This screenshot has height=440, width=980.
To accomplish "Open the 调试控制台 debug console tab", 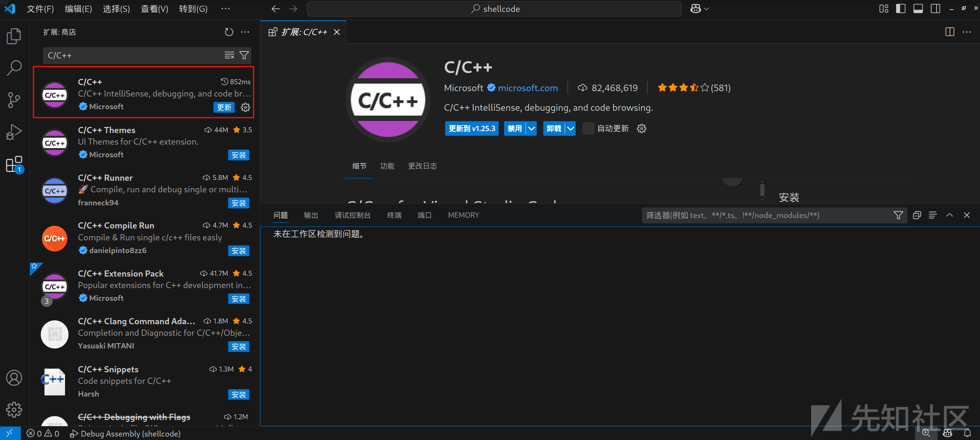I will [353, 215].
